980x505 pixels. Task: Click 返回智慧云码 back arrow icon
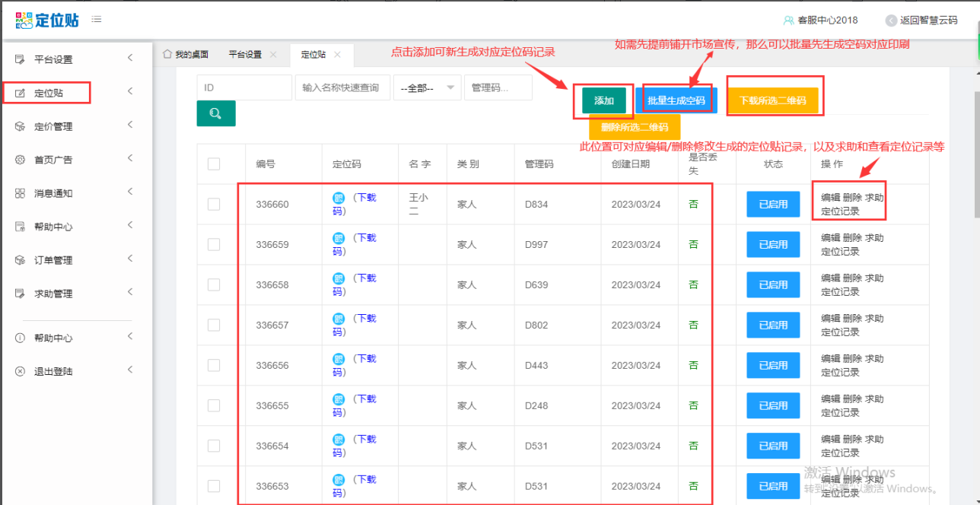tap(891, 21)
